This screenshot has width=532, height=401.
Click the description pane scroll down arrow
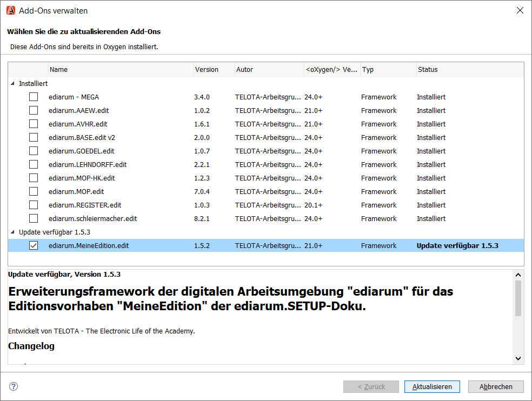click(x=518, y=358)
